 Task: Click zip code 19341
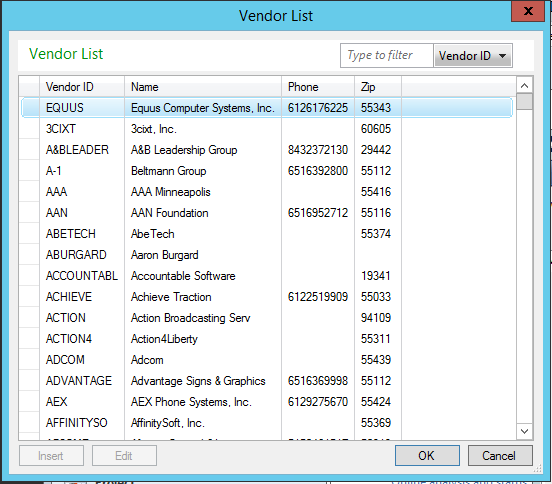tap(376, 276)
